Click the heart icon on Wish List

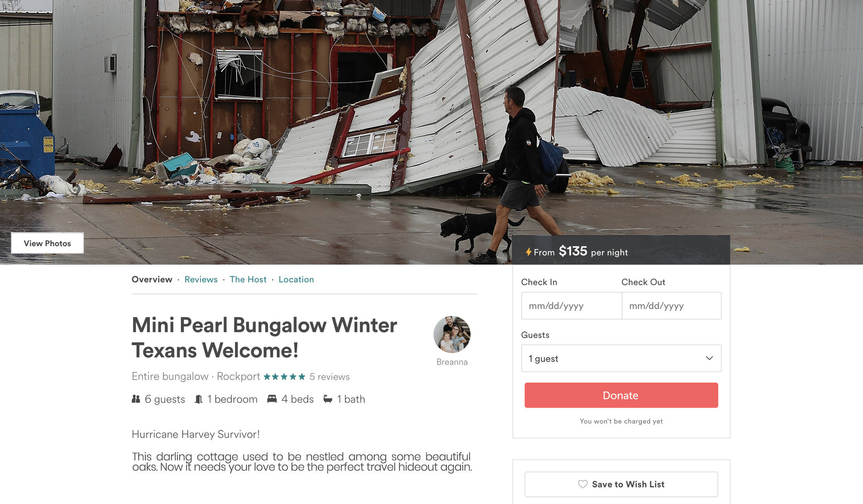583,484
